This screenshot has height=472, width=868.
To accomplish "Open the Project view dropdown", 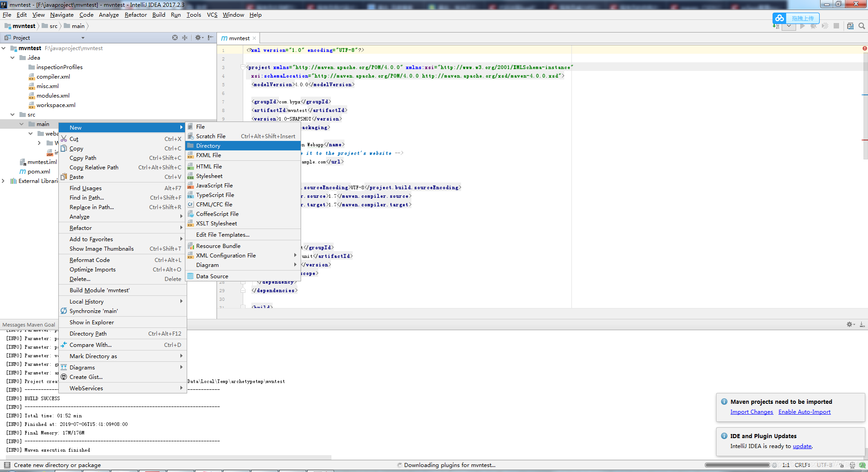I will [83, 38].
